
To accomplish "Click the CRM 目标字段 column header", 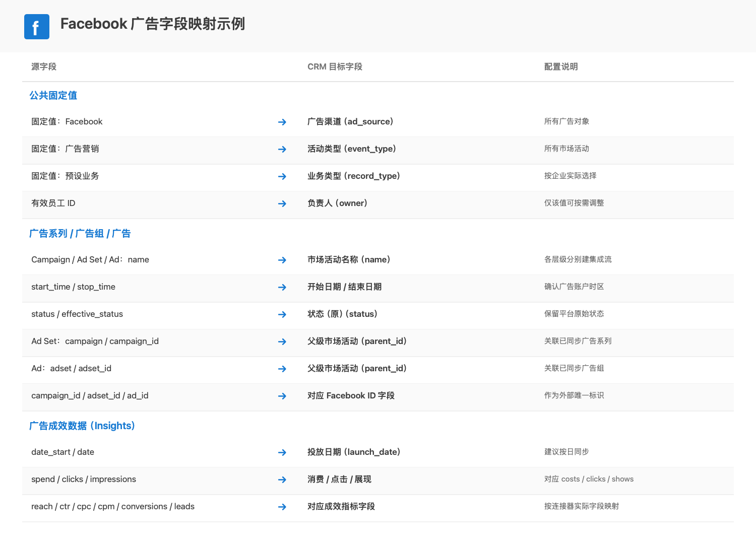I will coord(335,66).
